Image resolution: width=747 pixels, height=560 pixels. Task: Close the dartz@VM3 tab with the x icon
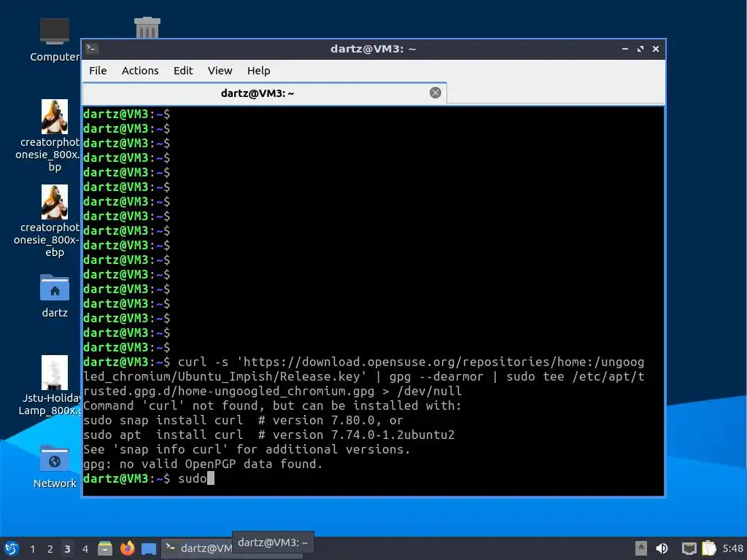[435, 93]
